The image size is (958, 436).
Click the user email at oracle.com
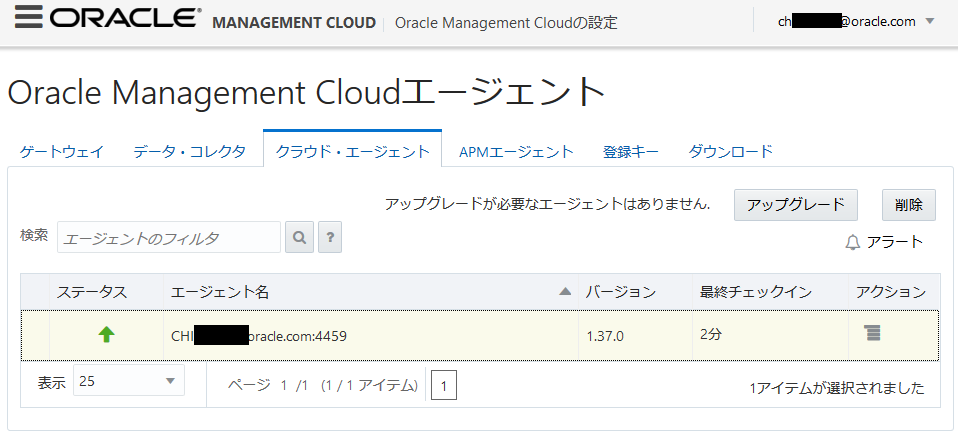(847, 21)
